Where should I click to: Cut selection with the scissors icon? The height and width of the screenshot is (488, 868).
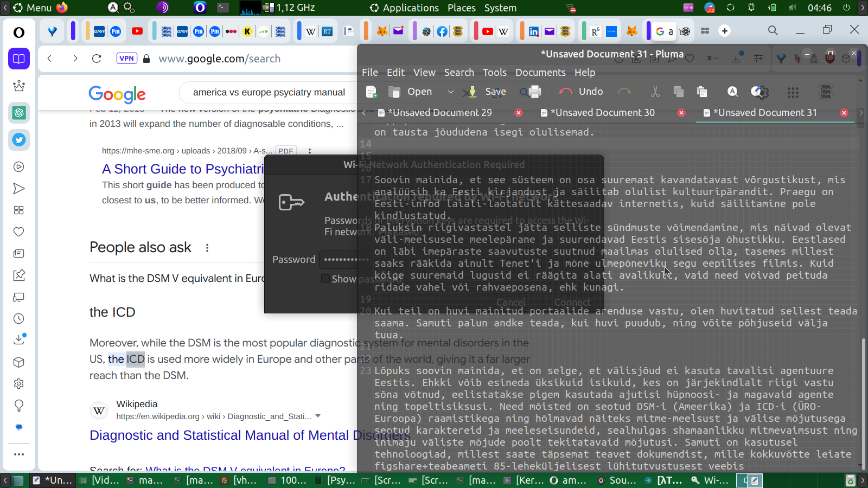point(655,92)
